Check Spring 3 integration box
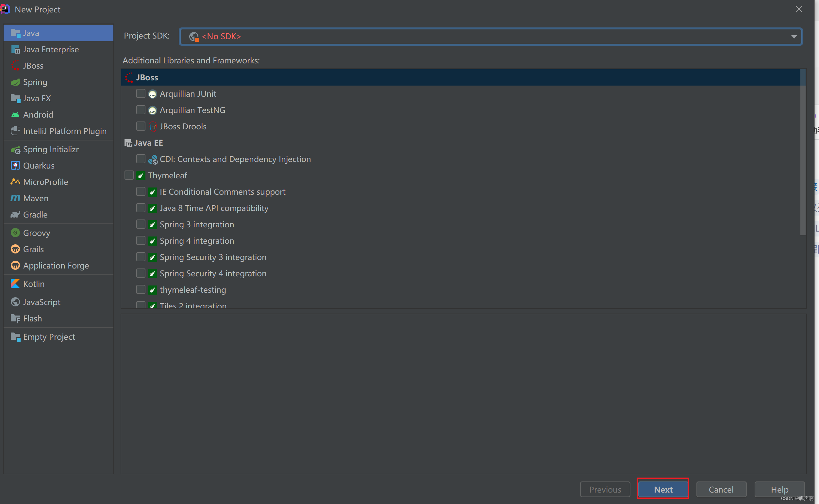819x504 pixels. (x=141, y=224)
